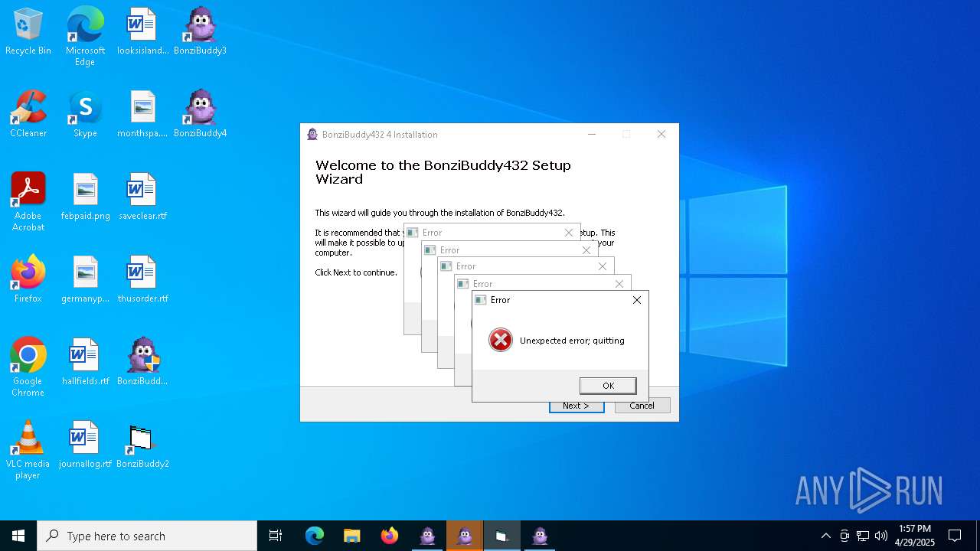This screenshot has width=980, height=551.
Task: Launch Firefox from the taskbar
Action: [390, 536]
